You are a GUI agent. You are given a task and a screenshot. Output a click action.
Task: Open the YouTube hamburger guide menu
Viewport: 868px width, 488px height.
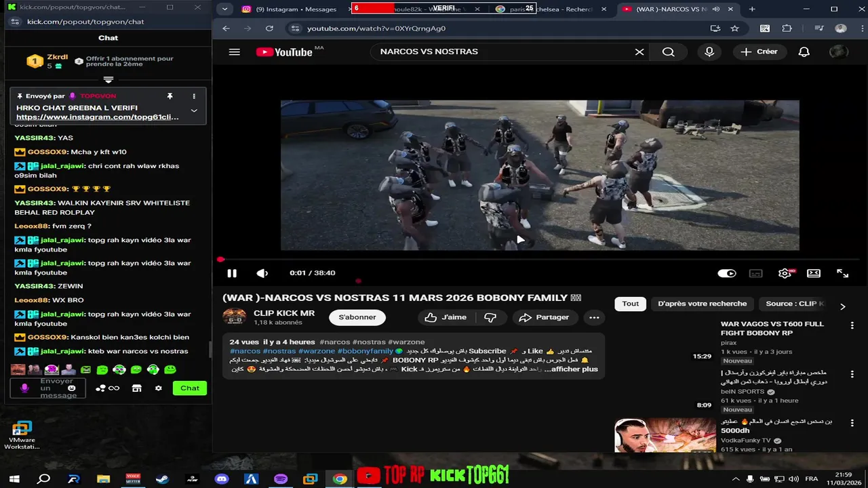pos(235,52)
